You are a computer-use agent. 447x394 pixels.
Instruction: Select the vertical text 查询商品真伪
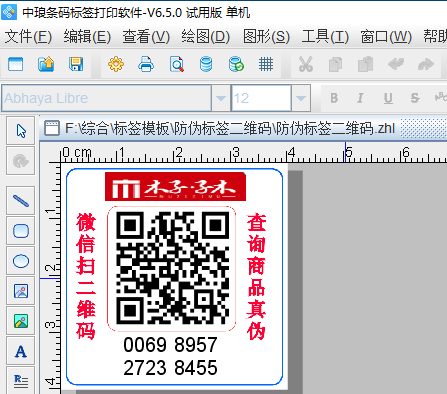coord(256,276)
